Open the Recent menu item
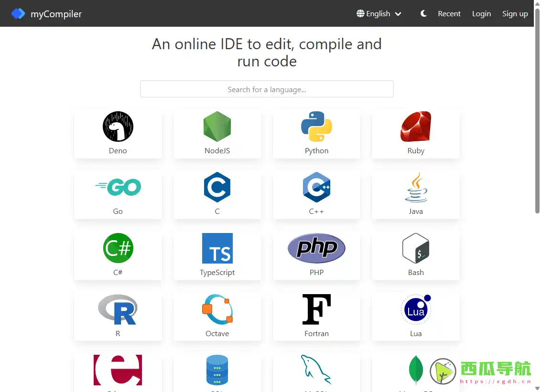541x392 pixels. [449, 13]
